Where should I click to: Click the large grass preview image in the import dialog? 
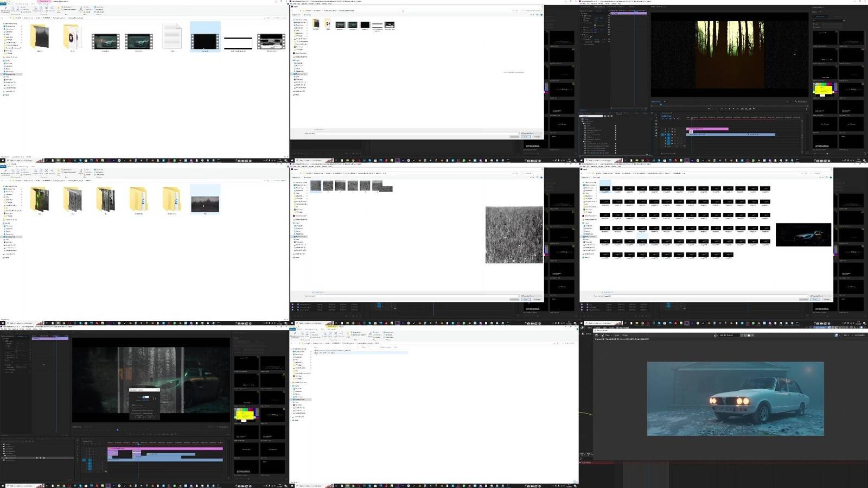tap(514, 235)
